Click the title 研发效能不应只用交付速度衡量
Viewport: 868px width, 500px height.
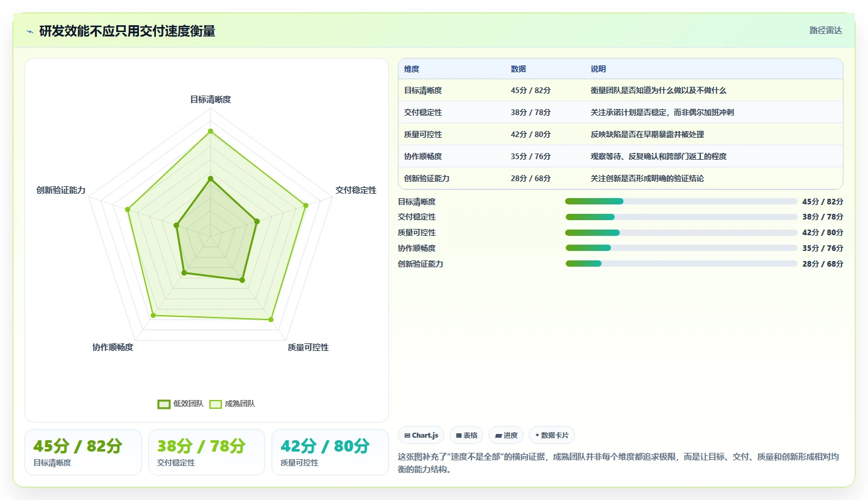pyautogui.click(x=128, y=31)
